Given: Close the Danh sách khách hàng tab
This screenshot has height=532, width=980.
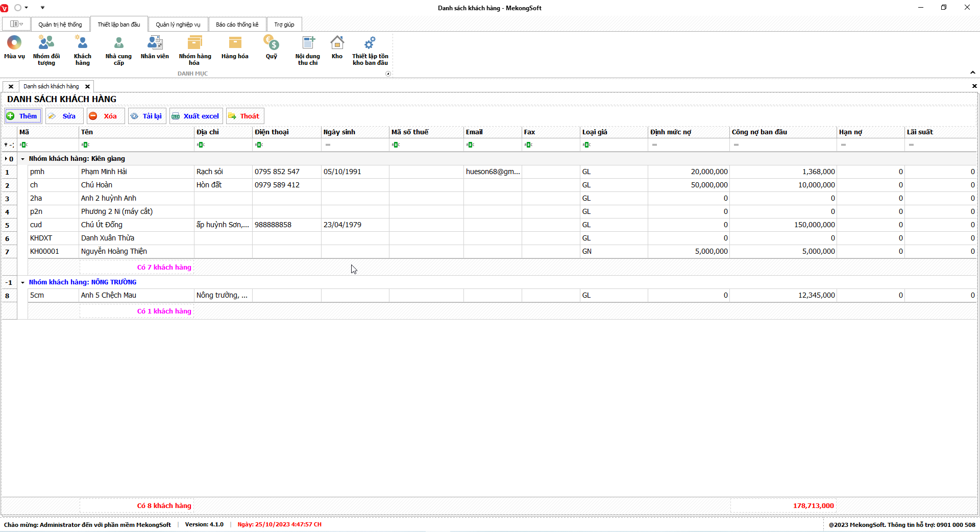Looking at the screenshot, I should click(87, 86).
